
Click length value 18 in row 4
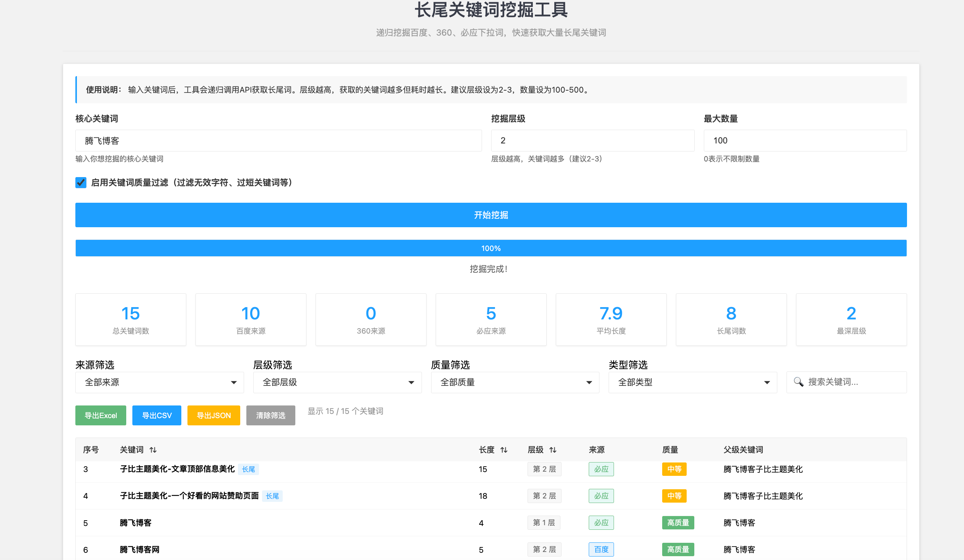click(x=483, y=496)
